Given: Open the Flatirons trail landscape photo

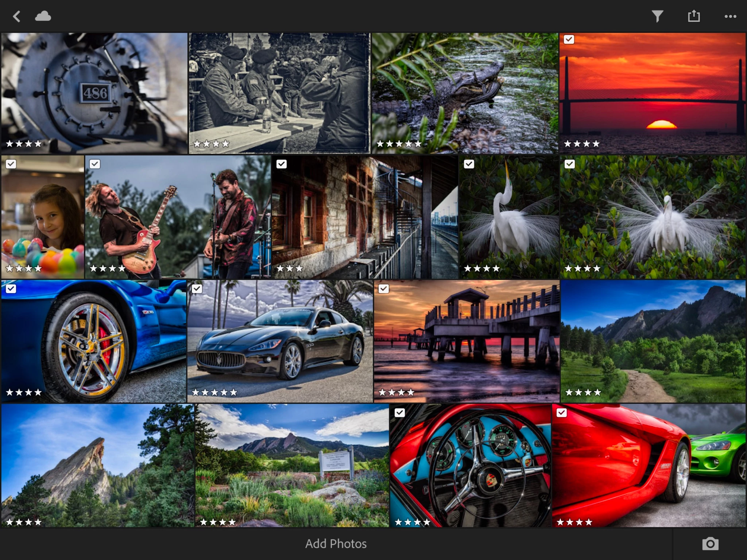Looking at the screenshot, I should (653, 341).
